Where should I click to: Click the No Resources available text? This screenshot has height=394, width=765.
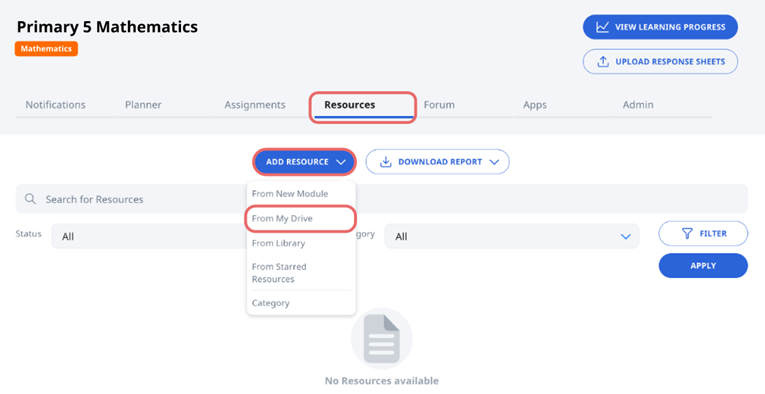tap(382, 381)
